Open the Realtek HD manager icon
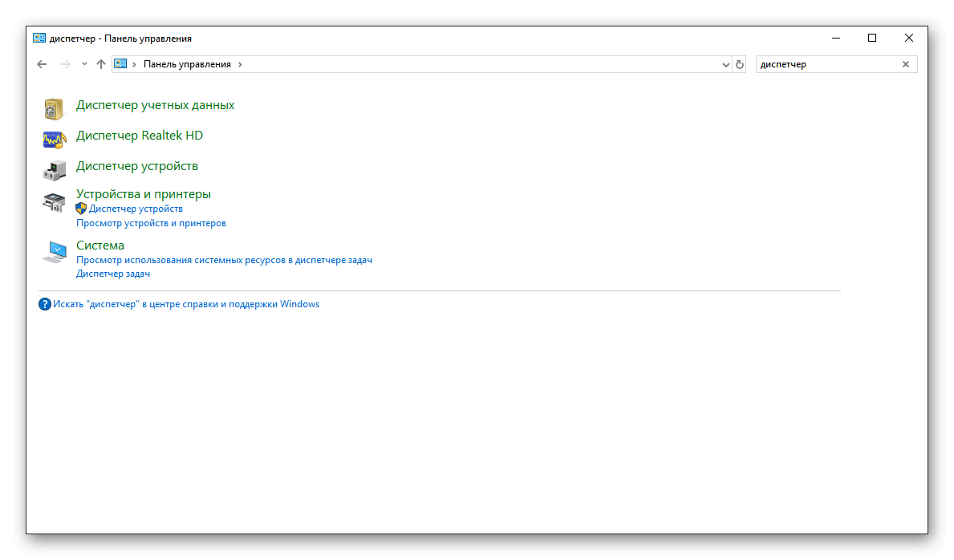954x560 pixels. point(54,139)
